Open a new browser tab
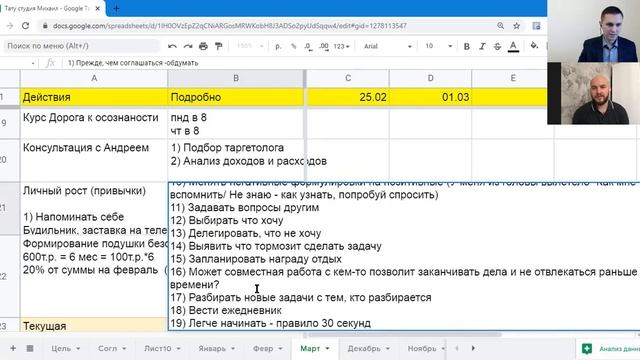Viewport: 640px width, 360px height. coord(116,8)
